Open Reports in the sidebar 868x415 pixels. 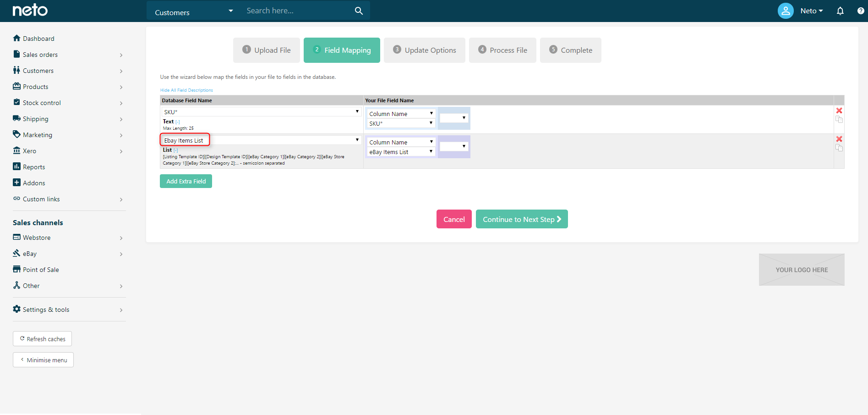tap(34, 167)
